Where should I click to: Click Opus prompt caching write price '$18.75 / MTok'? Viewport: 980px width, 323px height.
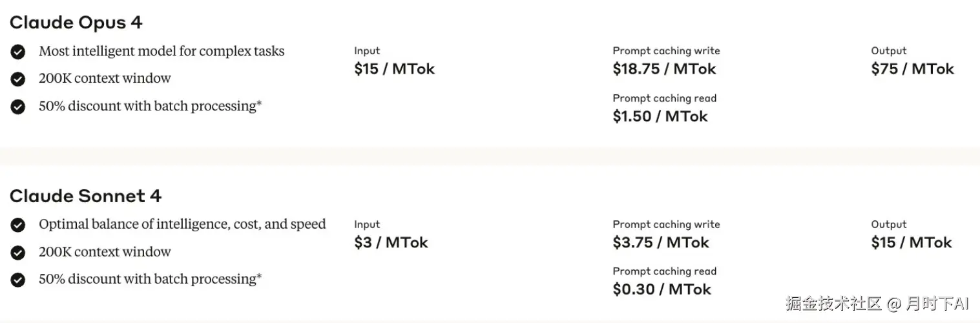click(664, 69)
